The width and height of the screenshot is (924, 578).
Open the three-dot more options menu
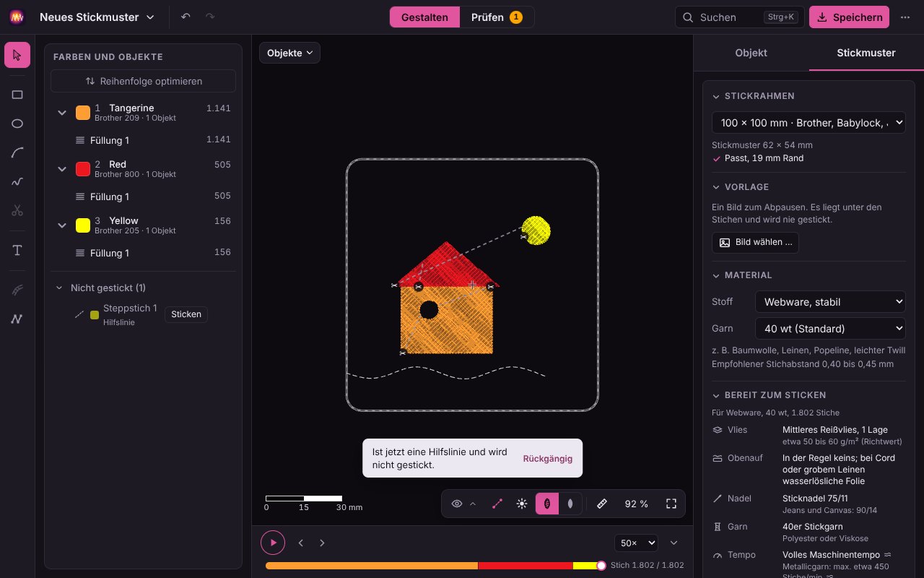click(x=905, y=17)
